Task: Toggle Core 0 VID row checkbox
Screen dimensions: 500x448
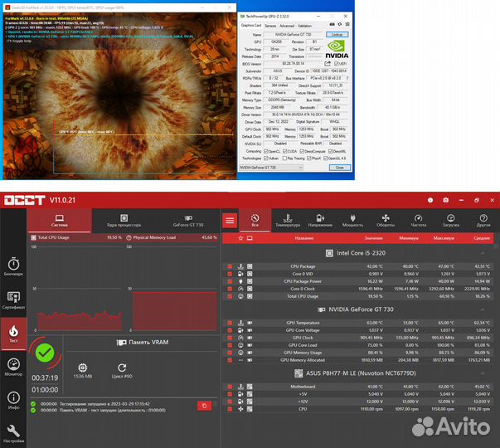Action: [x=230, y=274]
